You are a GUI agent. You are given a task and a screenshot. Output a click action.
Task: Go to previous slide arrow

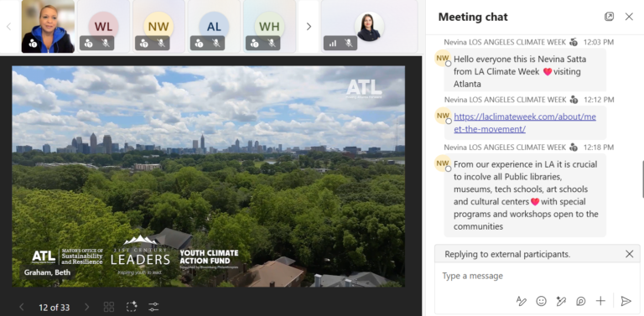pos(22,307)
